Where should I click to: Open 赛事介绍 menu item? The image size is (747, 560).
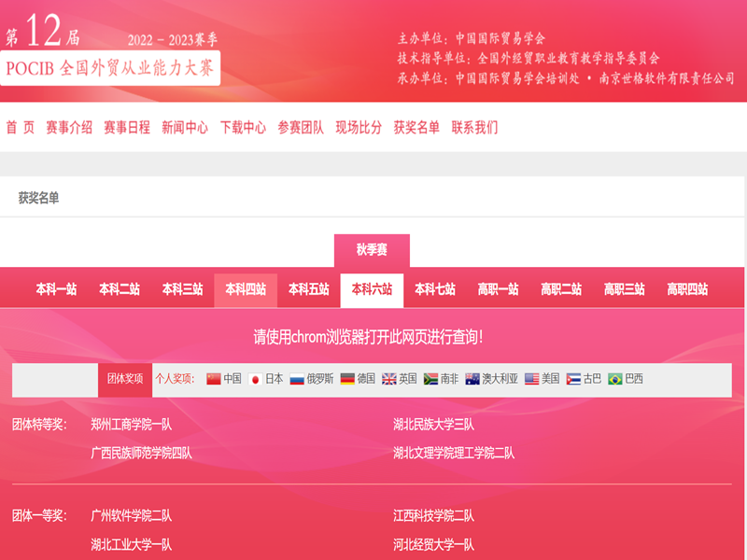click(69, 128)
